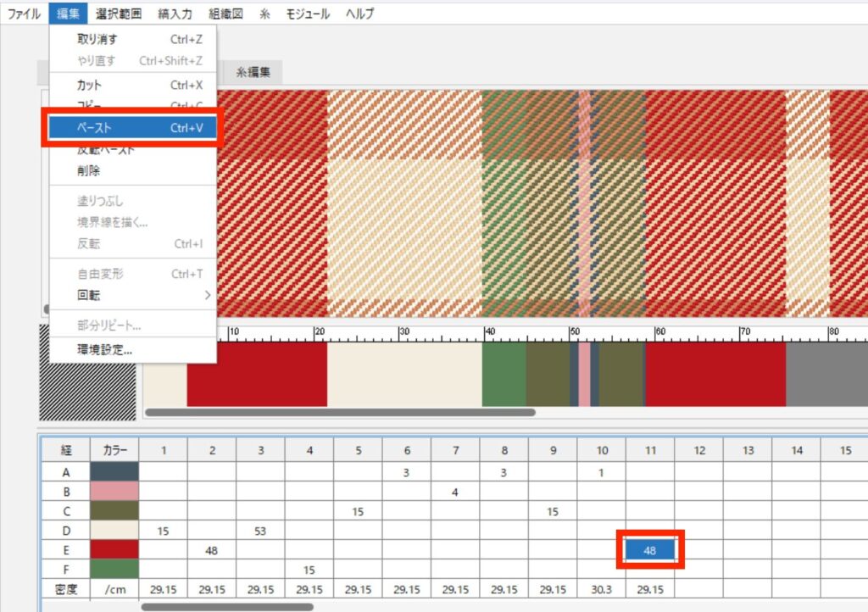Click the 経 header cell of the table

[x=66, y=450]
